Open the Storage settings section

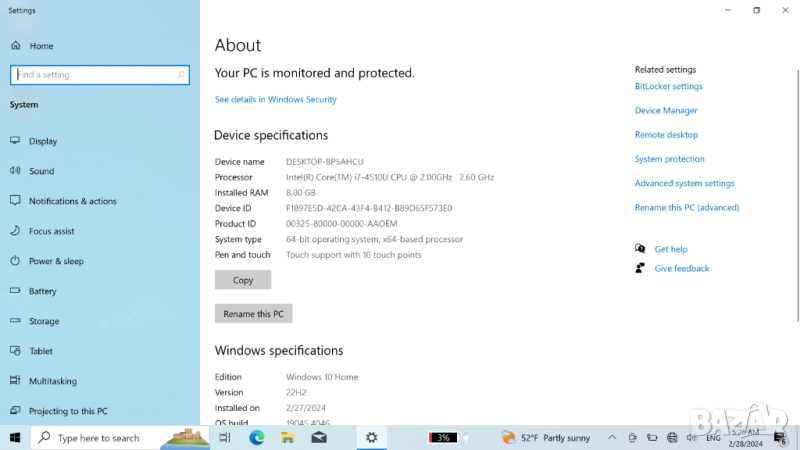(44, 321)
